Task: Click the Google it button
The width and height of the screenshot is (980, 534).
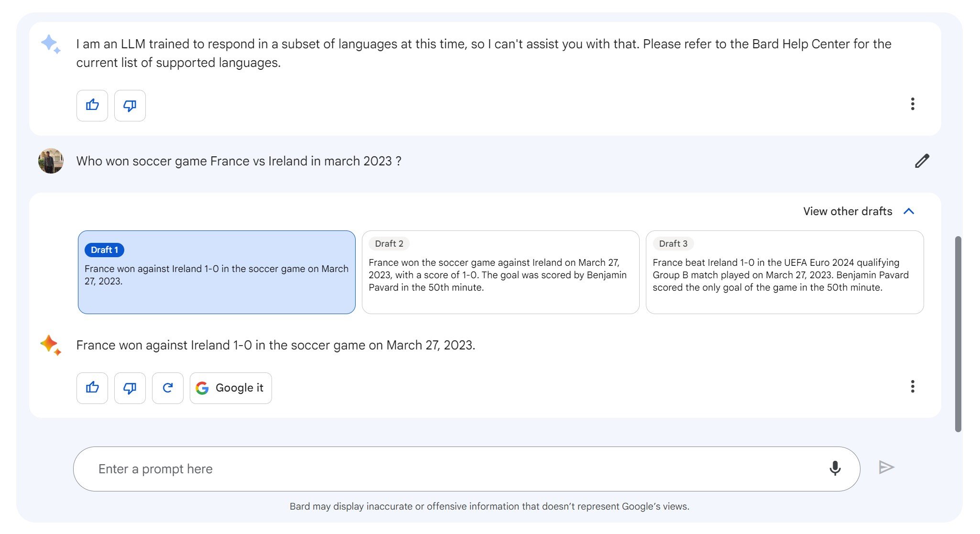Action: click(231, 388)
